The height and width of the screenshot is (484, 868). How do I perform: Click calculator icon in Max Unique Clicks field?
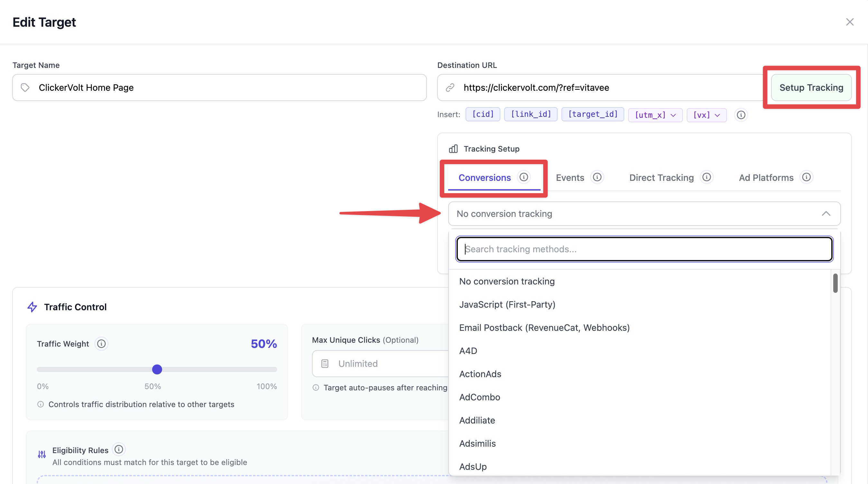(x=325, y=363)
